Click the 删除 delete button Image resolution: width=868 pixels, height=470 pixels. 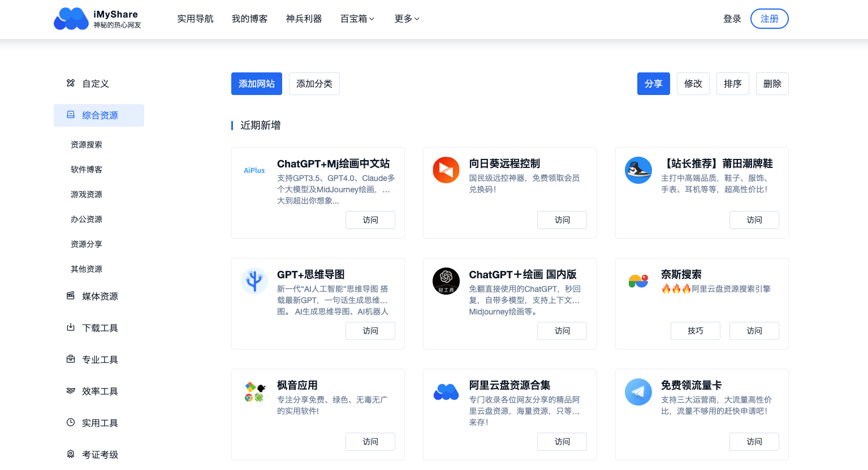click(x=772, y=84)
